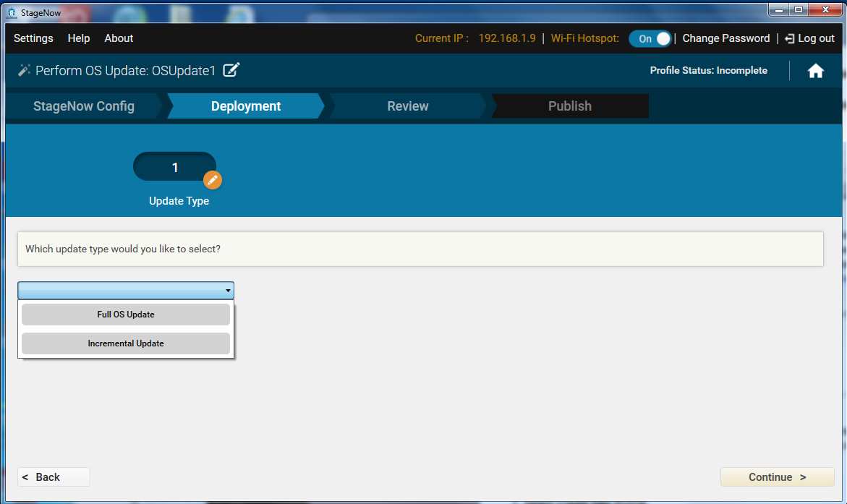Image resolution: width=847 pixels, height=504 pixels.
Task: Expand the update type dropdown arrow
Action: (228, 291)
